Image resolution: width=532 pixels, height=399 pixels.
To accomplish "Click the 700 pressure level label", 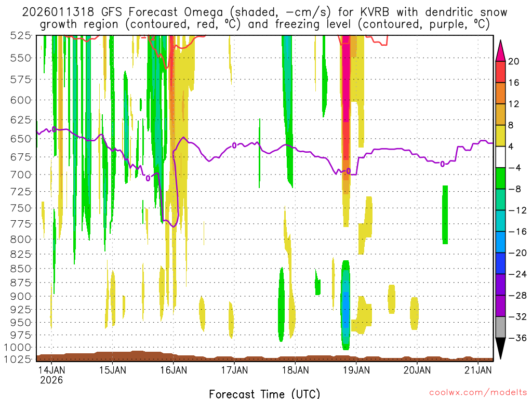I will click(21, 175).
